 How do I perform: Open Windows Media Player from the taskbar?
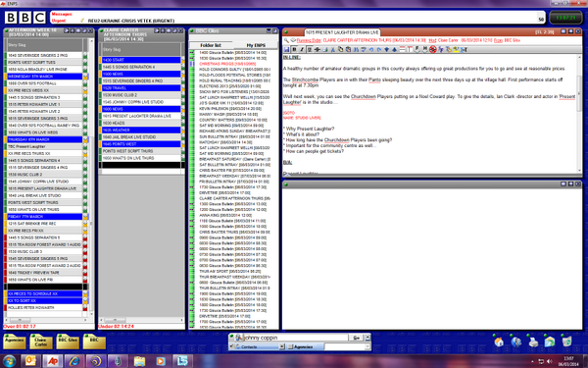point(161,361)
